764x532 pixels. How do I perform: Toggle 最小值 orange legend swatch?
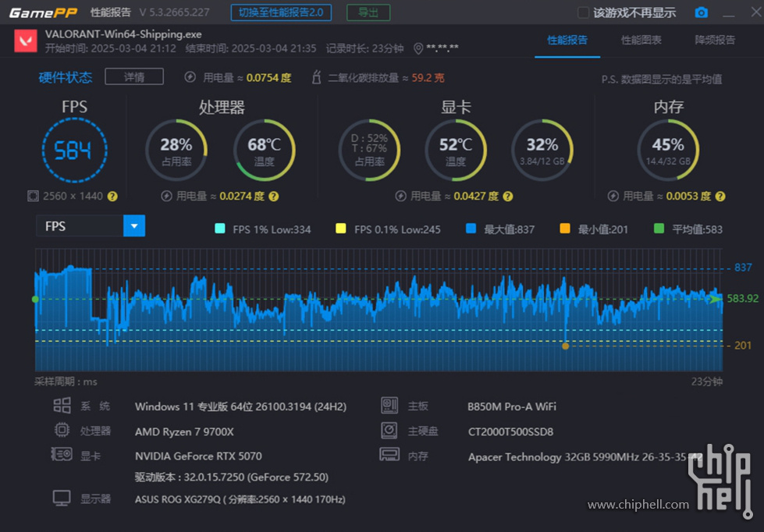coord(565,229)
